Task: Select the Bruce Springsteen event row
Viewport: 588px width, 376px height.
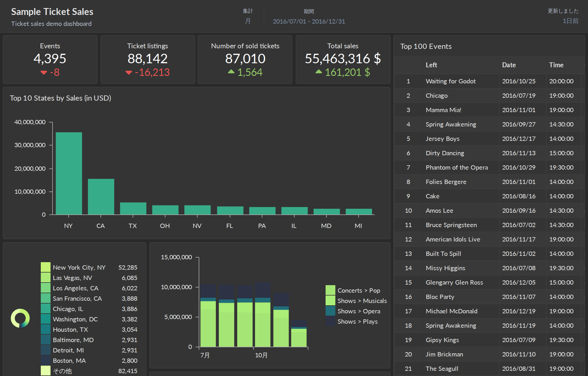Action: pos(489,225)
